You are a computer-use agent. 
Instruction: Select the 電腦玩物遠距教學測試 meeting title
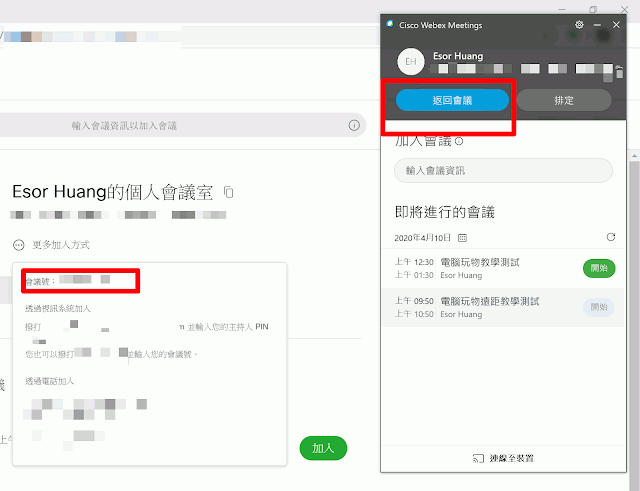[x=489, y=301]
